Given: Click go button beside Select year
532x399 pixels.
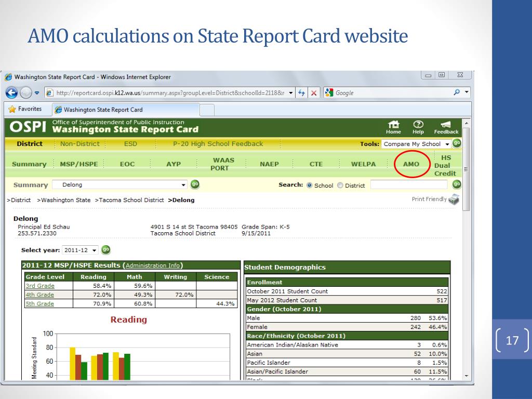Looking at the screenshot, I should click(106, 250).
